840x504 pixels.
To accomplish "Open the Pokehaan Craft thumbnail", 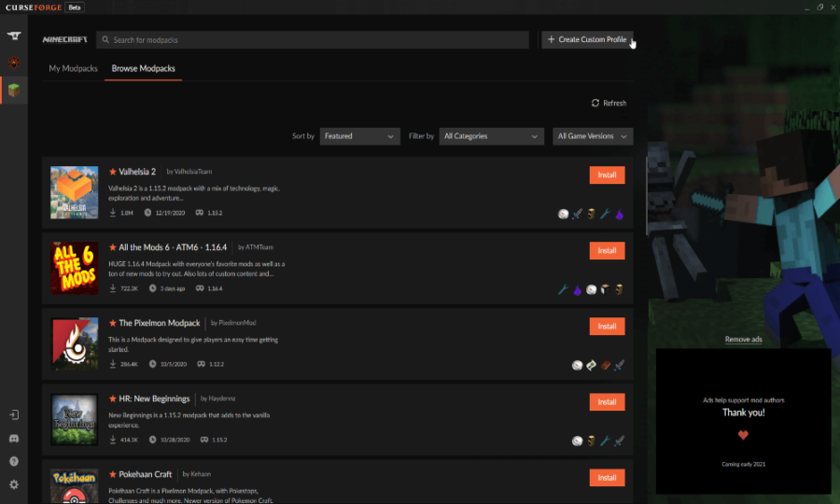I will [x=75, y=486].
